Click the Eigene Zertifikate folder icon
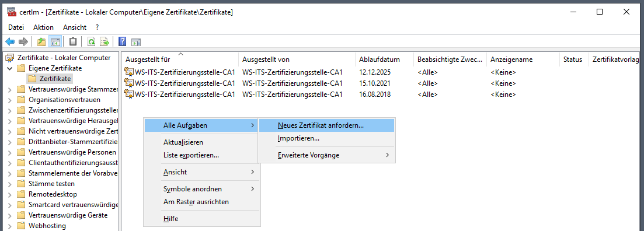 coord(22,68)
